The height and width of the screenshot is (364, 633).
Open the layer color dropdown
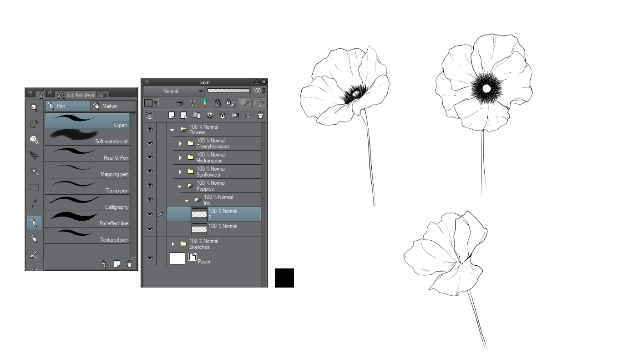click(151, 103)
